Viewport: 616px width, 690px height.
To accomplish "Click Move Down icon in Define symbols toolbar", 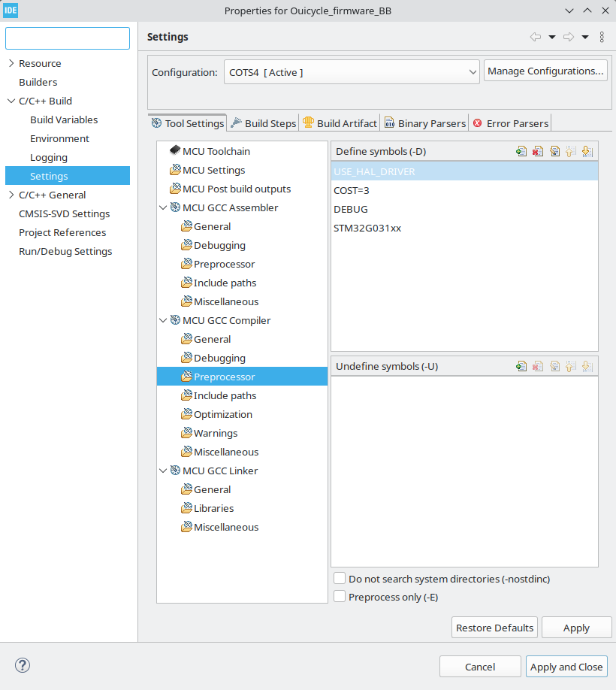I will point(587,151).
